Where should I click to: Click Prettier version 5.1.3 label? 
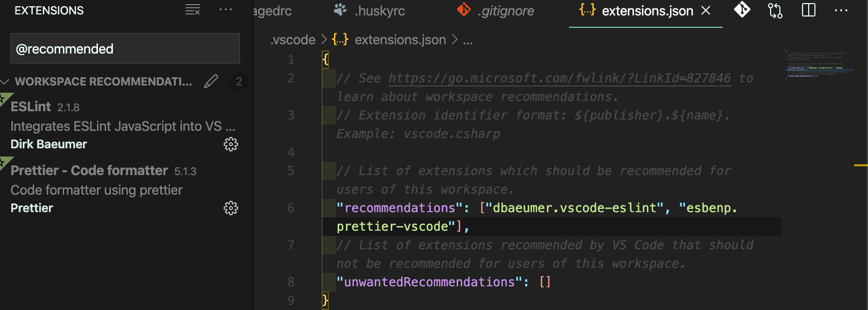(x=186, y=171)
